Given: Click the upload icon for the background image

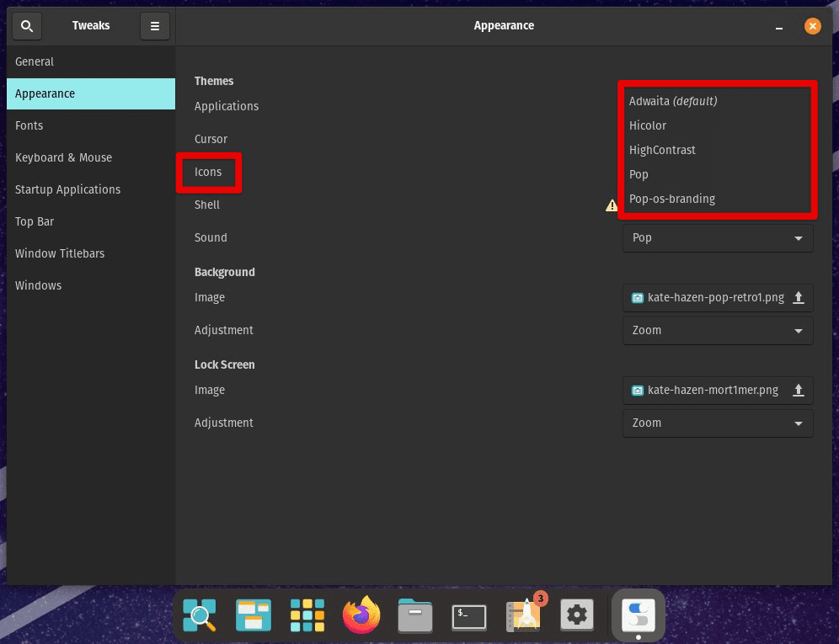Looking at the screenshot, I should (x=799, y=297).
